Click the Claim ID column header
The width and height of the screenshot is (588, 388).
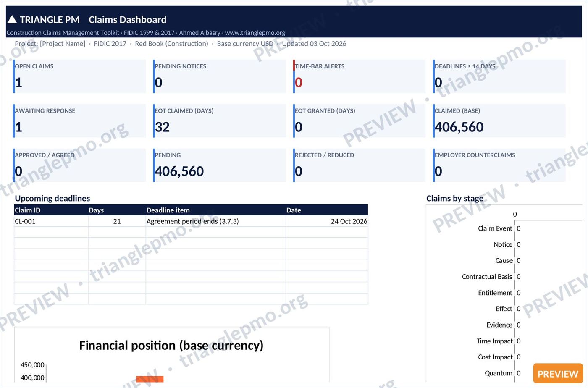click(x=51, y=210)
